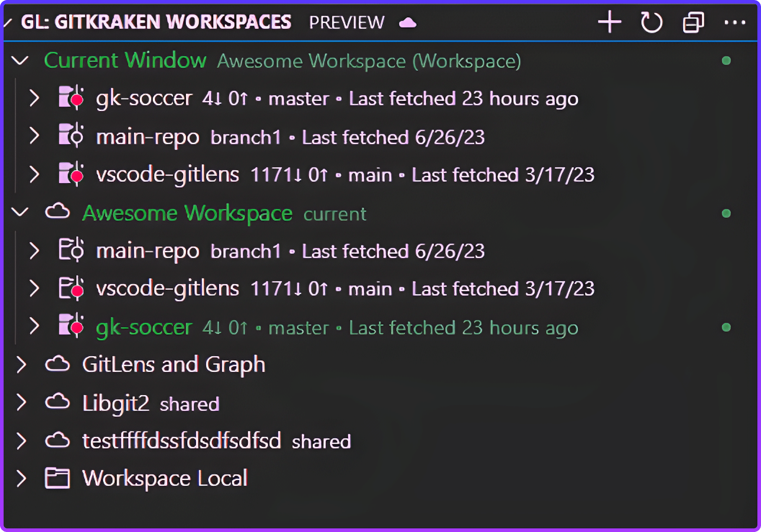Collapse all with the stacked squares icon
This screenshot has width=761, height=532.
694,22
